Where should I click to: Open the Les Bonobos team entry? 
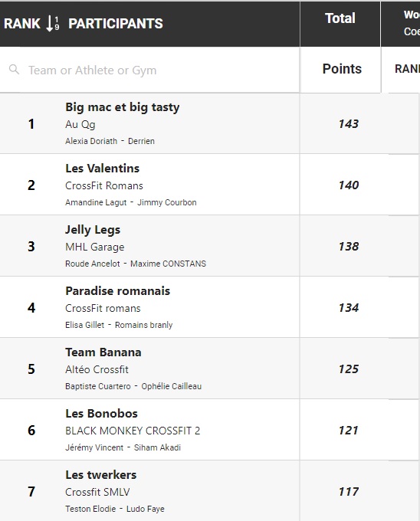tap(101, 414)
